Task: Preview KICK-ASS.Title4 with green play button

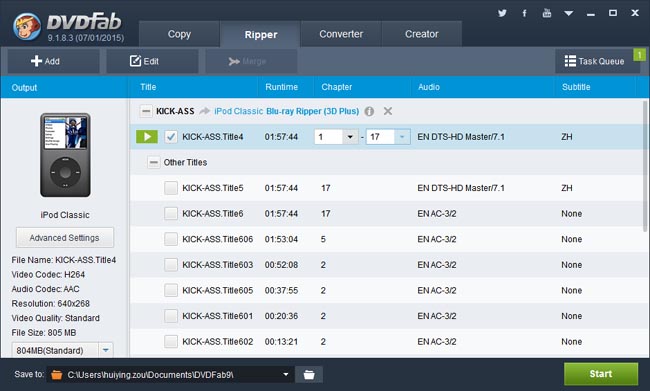Action: coord(147,136)
